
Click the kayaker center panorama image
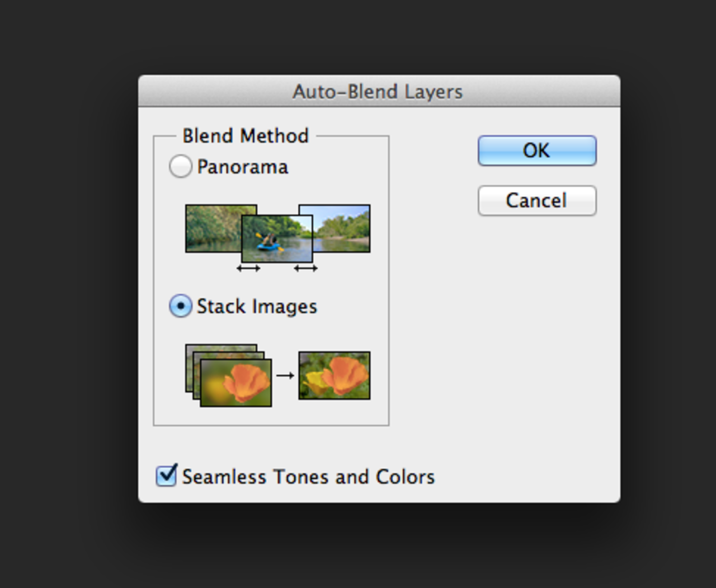coord(277,238)
